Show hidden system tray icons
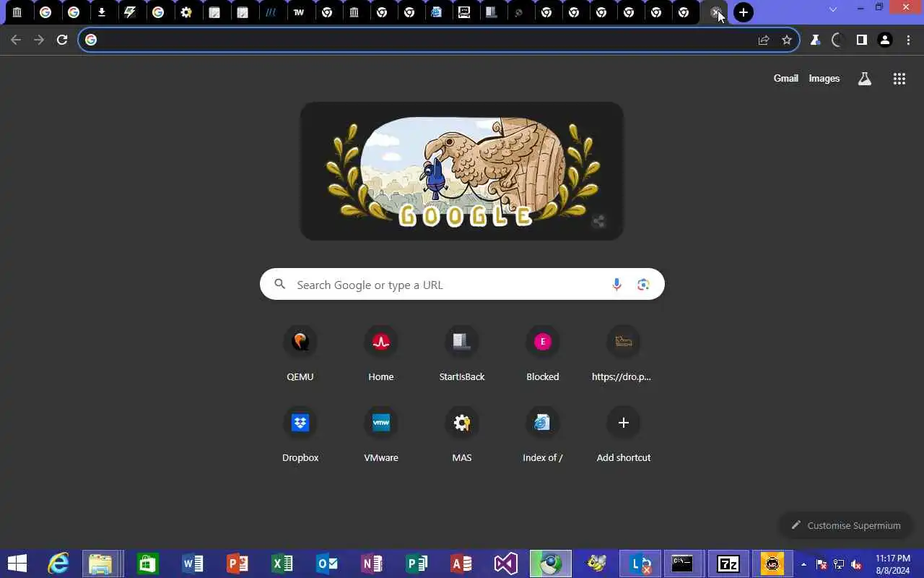The width and height of the screenshot is (924, 578). point(803,564)
